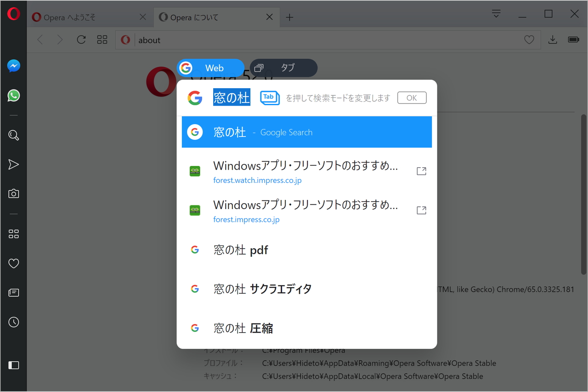Open My Flow send icon in sidebar
This screenshot has width=588, height=392.
point(13,165)
